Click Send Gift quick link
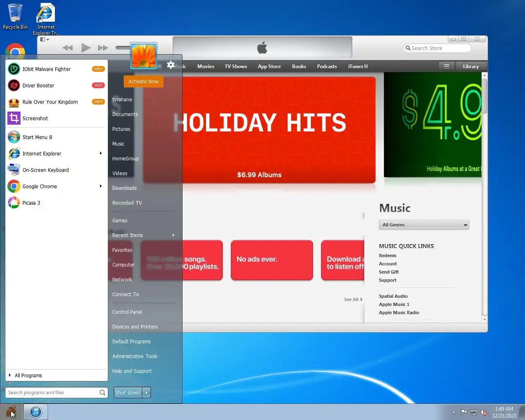Image resolution: width=525 pixels, height=420 pixels. point(389,272)
